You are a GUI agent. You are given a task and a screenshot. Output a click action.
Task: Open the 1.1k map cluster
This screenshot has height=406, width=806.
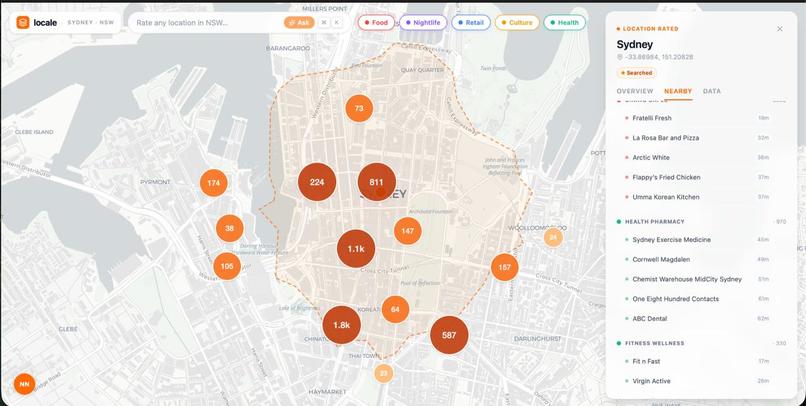pos(356,249)
